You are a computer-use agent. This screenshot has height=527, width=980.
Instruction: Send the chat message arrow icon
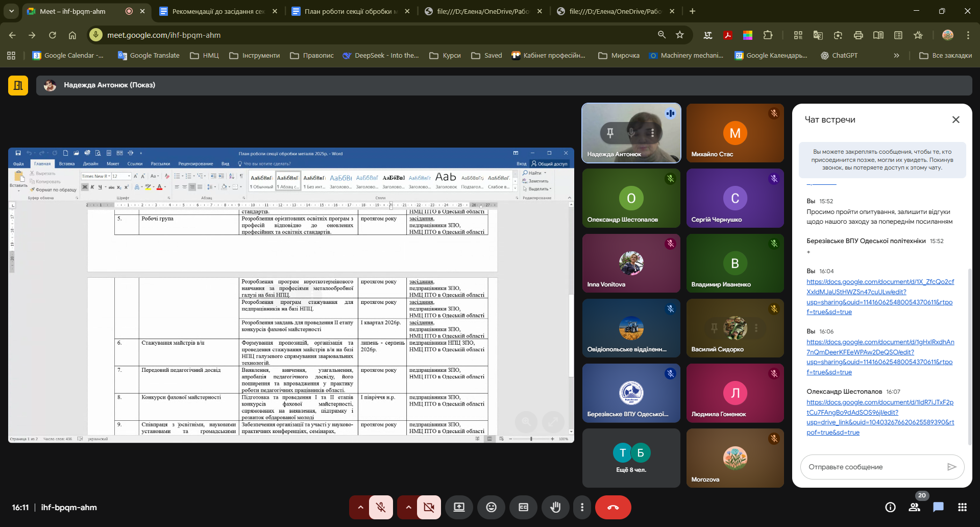[951, 467]
